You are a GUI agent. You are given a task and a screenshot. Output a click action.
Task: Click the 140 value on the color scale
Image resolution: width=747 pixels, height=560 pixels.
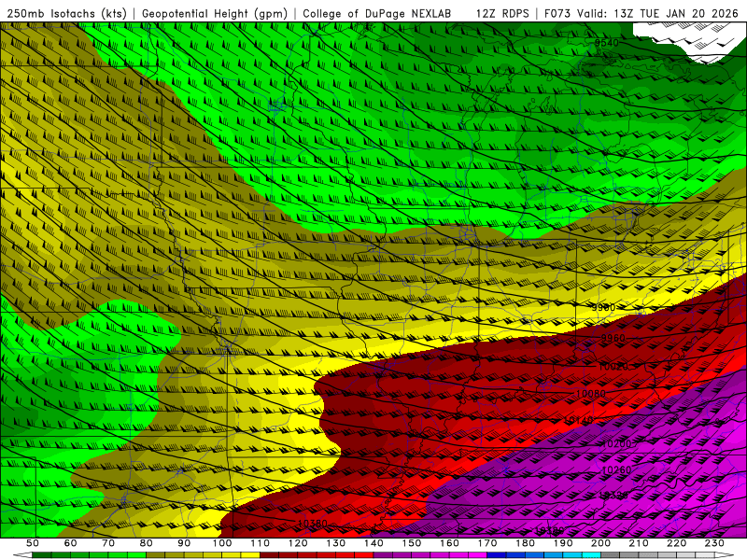coord(374,543)
